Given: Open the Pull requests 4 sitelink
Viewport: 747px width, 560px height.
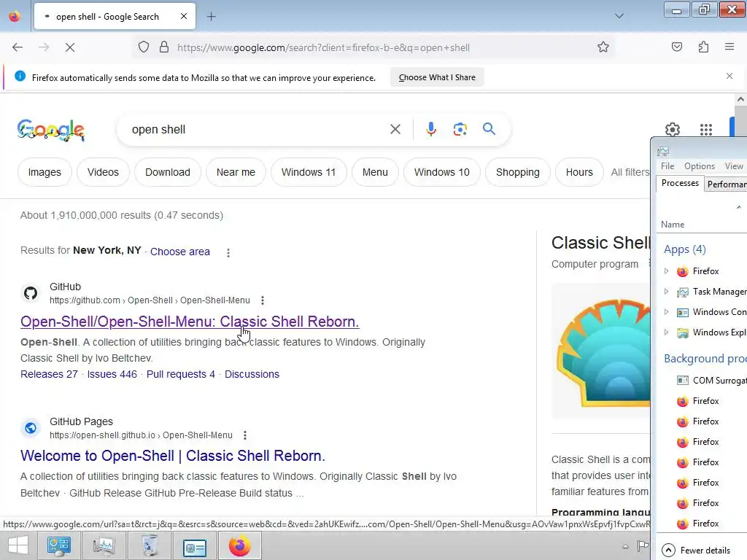Looking at the screenshot, I should click(181, 374).
